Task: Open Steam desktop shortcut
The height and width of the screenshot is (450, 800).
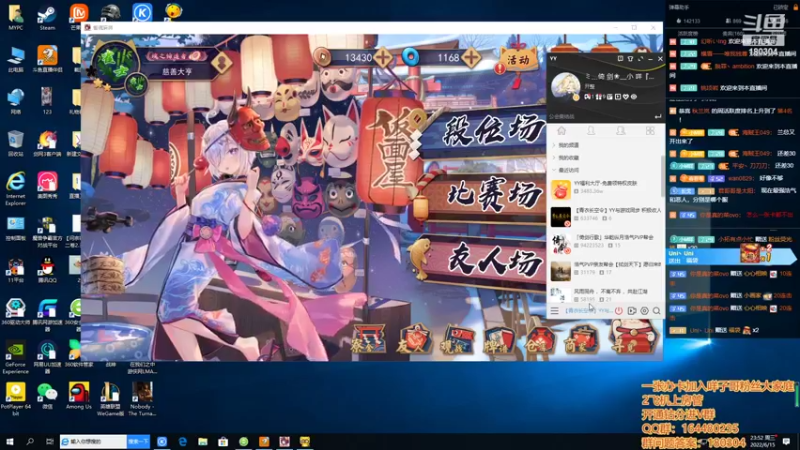Action: pyautogui.click(x=47, y=17)
